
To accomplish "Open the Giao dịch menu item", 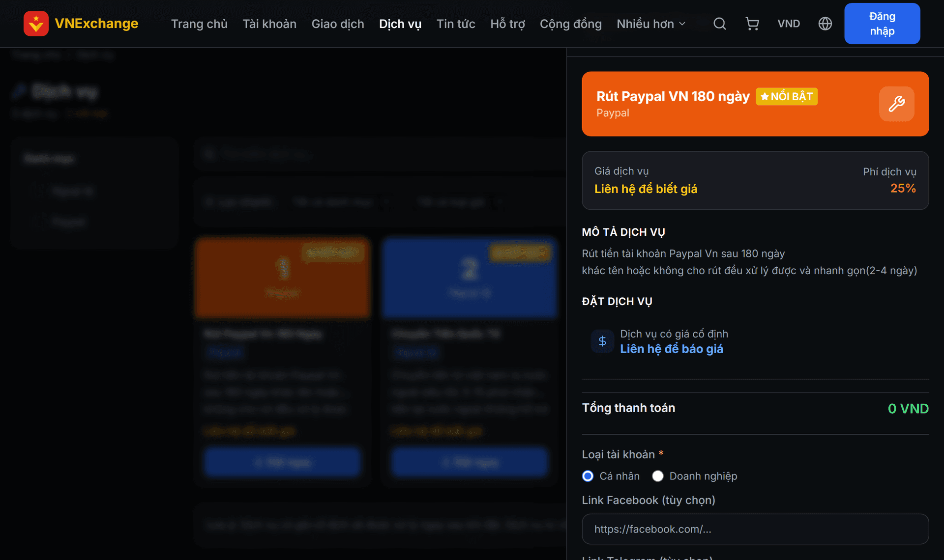I will click(338, 24).
